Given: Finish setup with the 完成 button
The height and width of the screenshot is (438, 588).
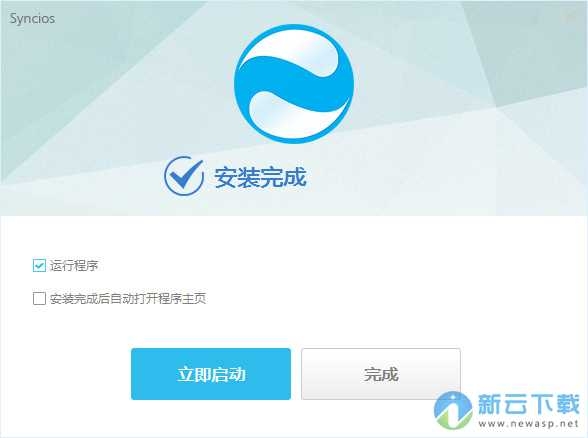Looking at the screenshot, I should [x=381, y=374].
